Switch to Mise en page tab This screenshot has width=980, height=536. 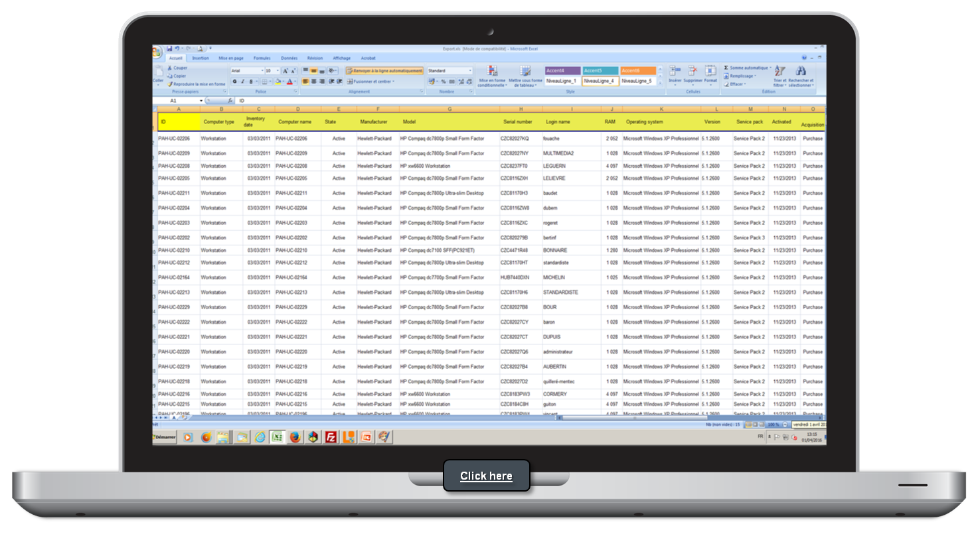tap(231, 58)
